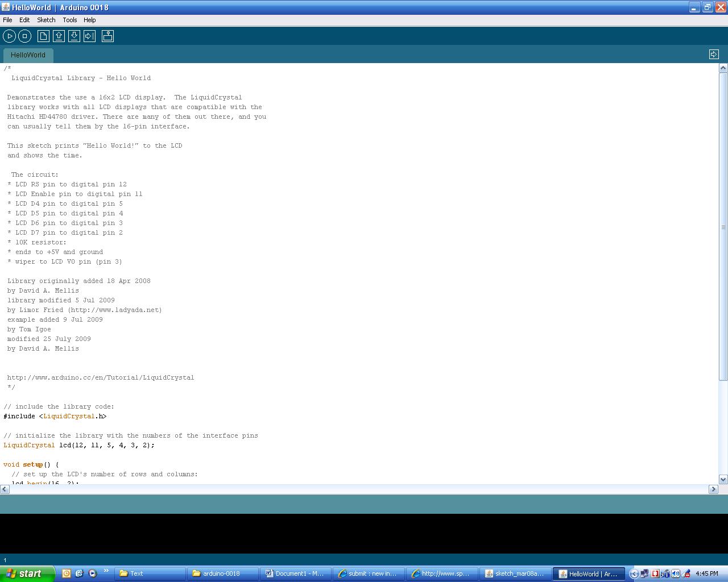This screenshot has height=582, width=728.
Task: Click the vertical scrollbar up arrow
Action: (723, 68)
